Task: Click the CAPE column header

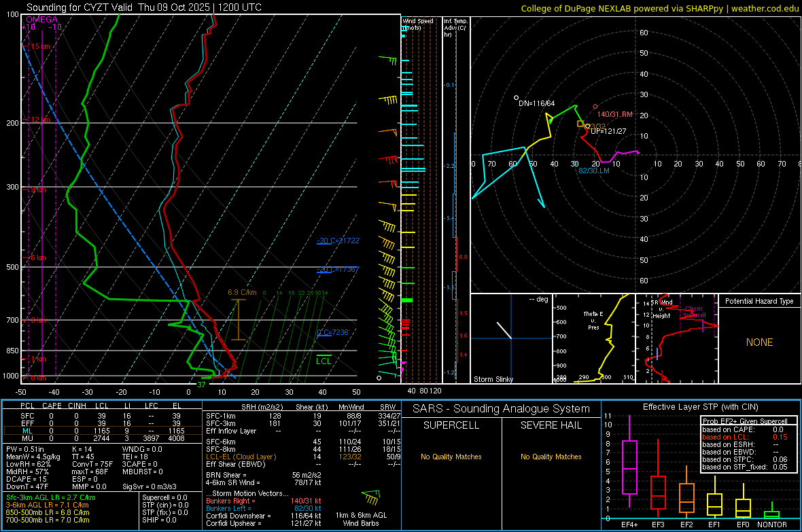Action: click(52, 406)
